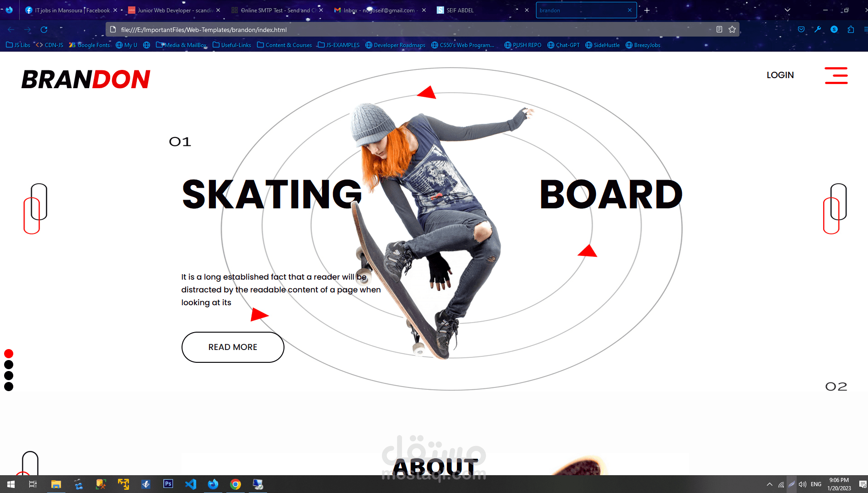
Task: Reload the page with refresh icon
Action: (x=44, y=30)
